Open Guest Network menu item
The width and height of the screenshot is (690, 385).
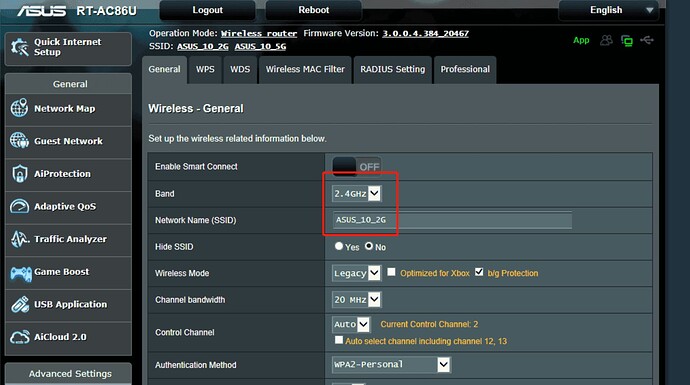tap(68, 141)
